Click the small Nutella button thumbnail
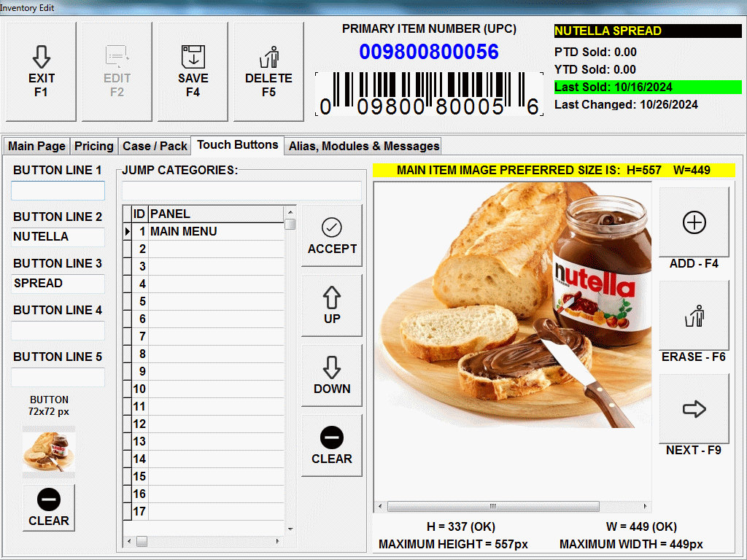The height and width of the screenshot is (560, 747). [49, 452]
